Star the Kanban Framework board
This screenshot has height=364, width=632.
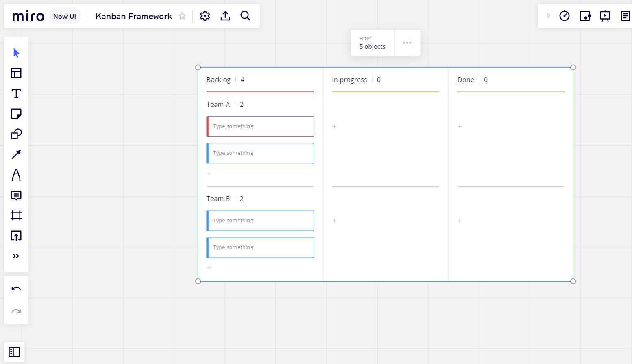click(182, 16)
